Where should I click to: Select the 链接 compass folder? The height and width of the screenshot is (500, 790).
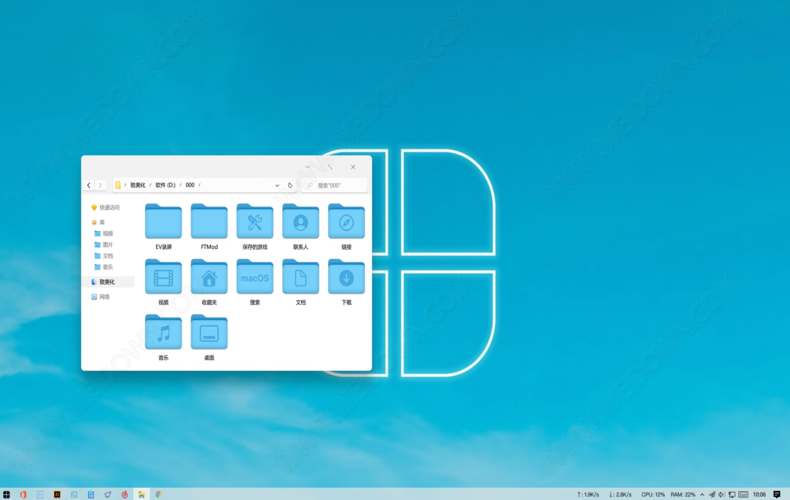point(346,226)
